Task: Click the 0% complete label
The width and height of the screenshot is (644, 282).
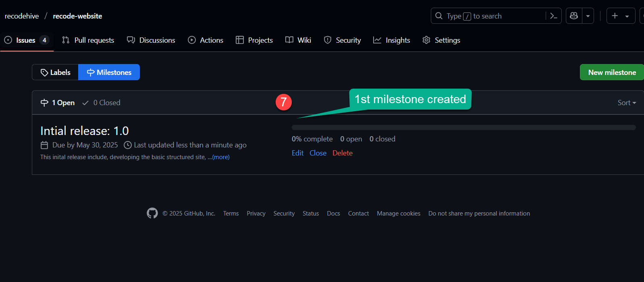Action: (x=312, y=139)
